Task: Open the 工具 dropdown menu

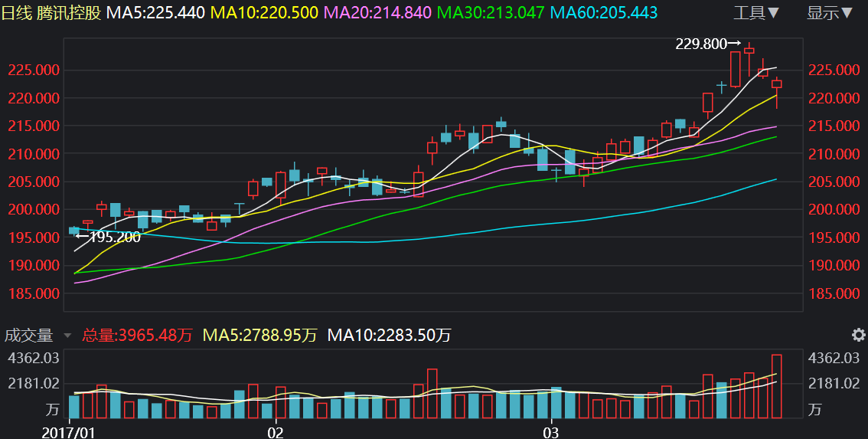Action: [x=756, y=12]
